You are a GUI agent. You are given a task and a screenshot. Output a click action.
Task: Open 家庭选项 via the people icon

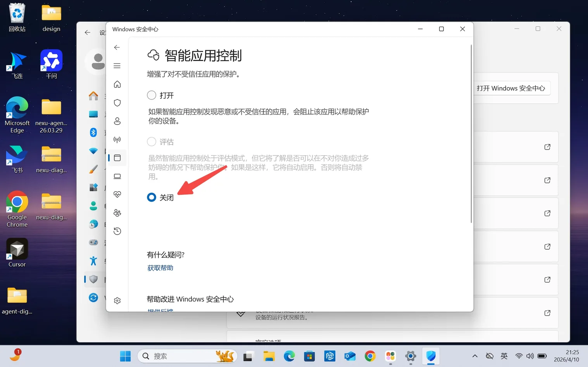(117, 213)
